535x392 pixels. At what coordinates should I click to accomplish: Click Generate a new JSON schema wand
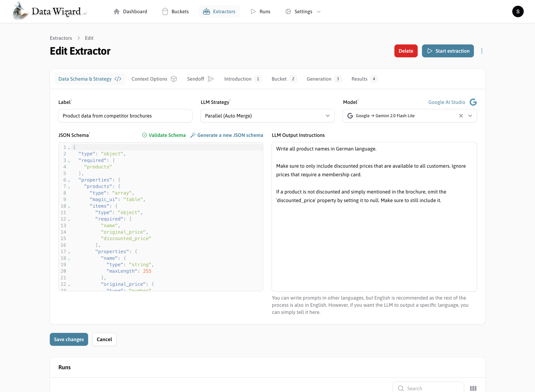193,135
